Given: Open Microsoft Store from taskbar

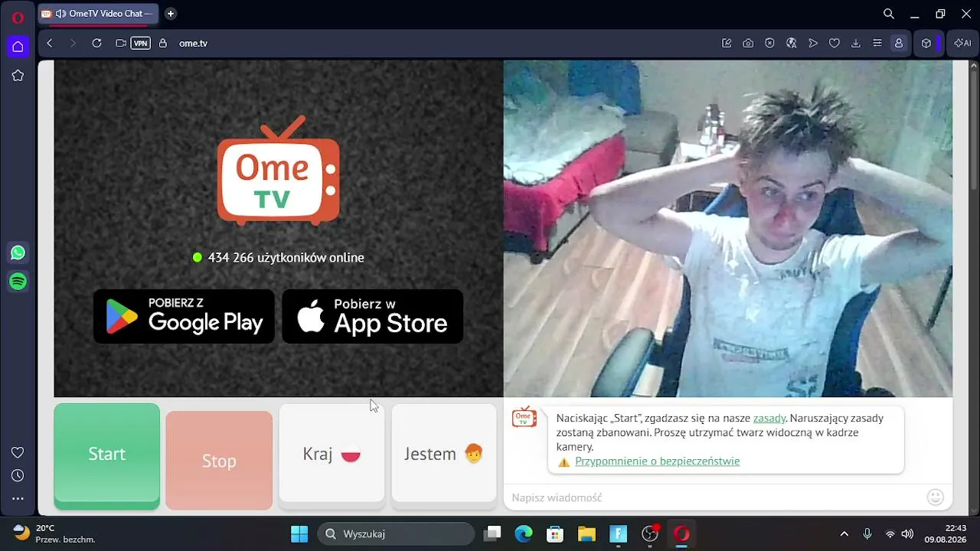Looking at the screenshot, I should click(x=555, y=533).
